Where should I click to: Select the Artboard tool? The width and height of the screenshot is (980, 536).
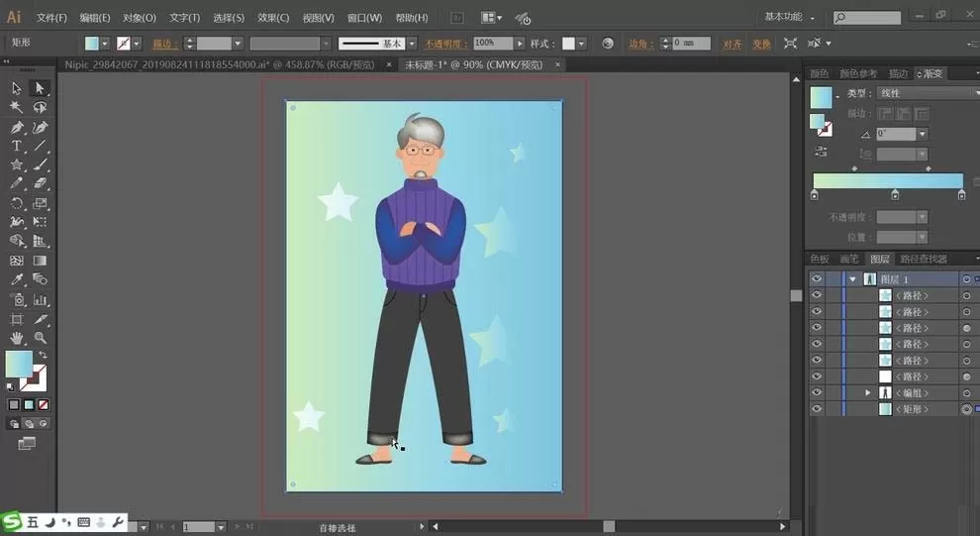[x=17, y=320]
